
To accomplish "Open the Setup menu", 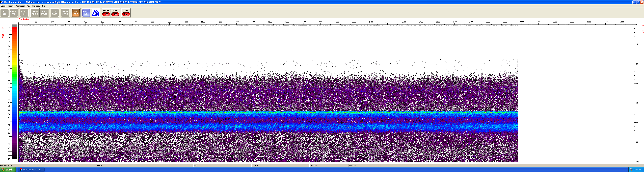I will coord(3,6).
